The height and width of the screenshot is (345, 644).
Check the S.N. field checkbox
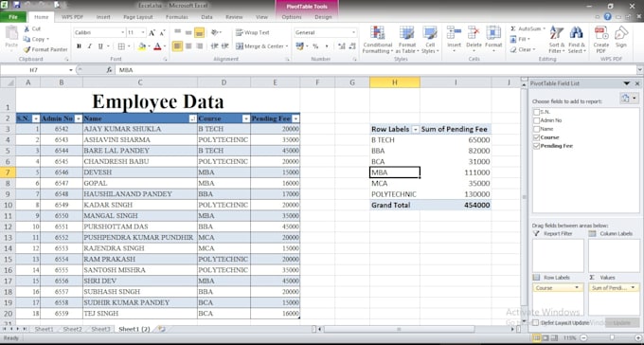point(536,112)
